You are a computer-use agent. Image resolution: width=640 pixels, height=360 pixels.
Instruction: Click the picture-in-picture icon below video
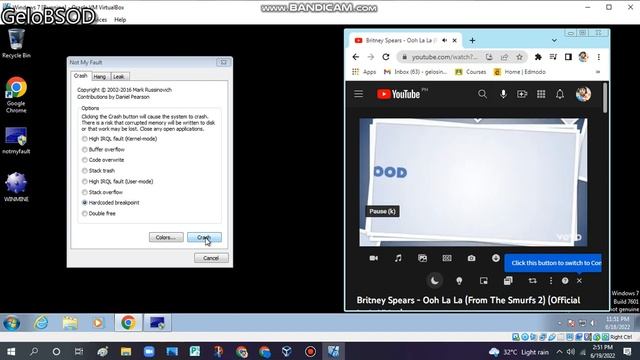(x=484, y=281)
